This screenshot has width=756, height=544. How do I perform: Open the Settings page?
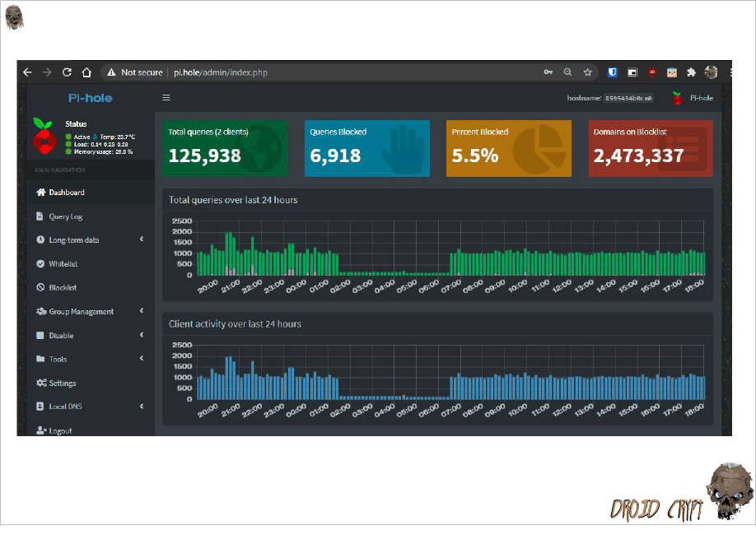tap(62, 384)
